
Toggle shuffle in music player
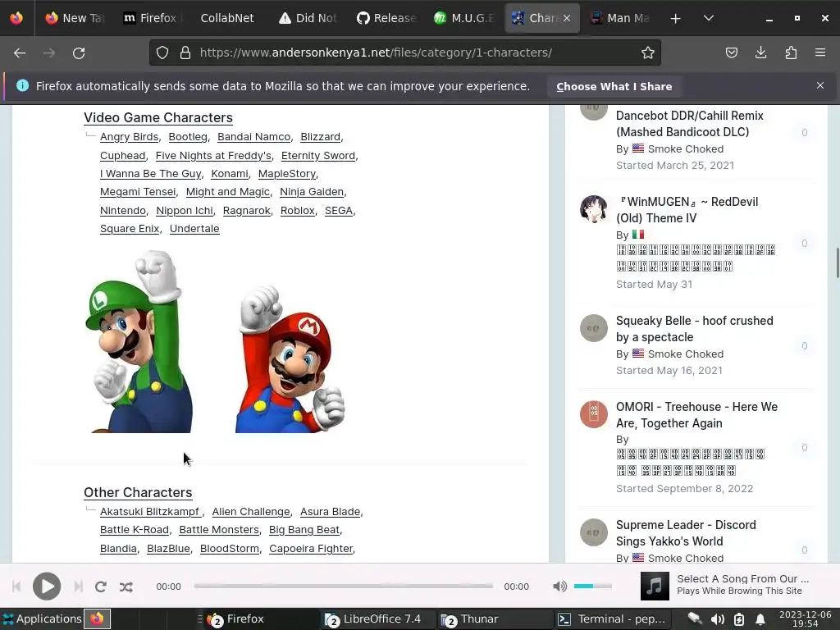(126, 587)
